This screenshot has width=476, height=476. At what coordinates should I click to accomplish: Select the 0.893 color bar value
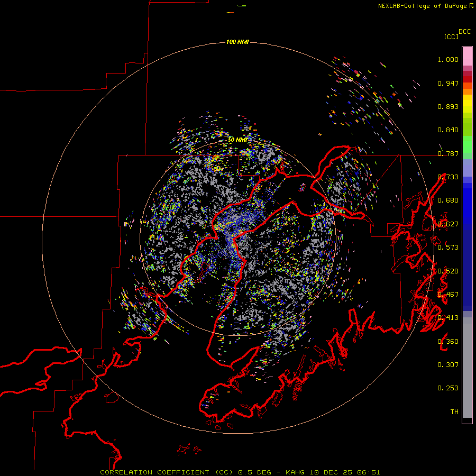448,106
